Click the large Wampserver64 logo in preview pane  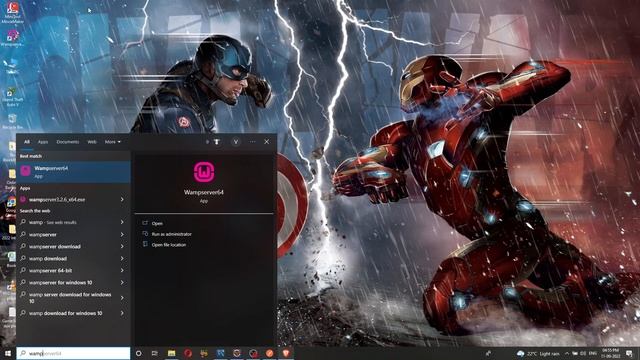pyautogui.click(x=204, y=172)
